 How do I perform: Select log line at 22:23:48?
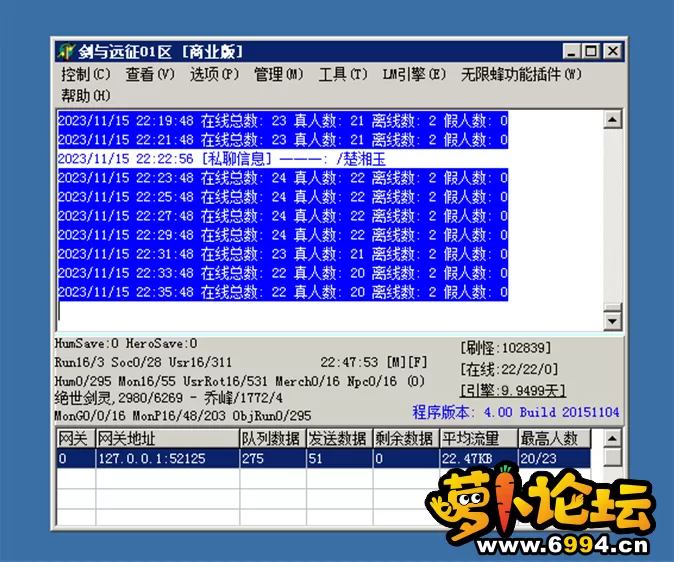[x=283, y=178]
